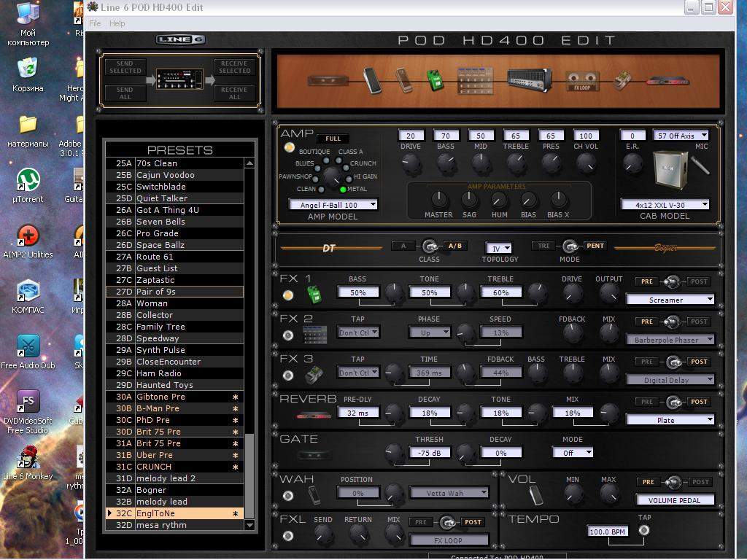Open the File menu
747x560 pixels.
click(95, 23)
